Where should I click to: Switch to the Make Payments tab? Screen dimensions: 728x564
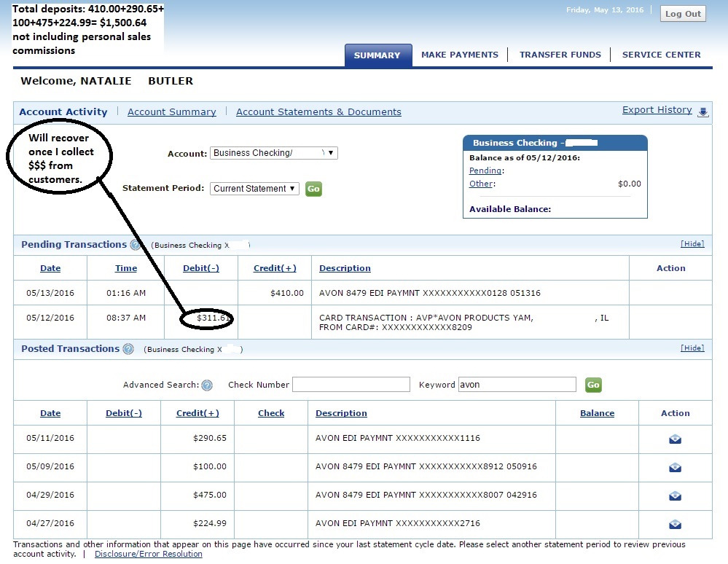click(460, 55)
